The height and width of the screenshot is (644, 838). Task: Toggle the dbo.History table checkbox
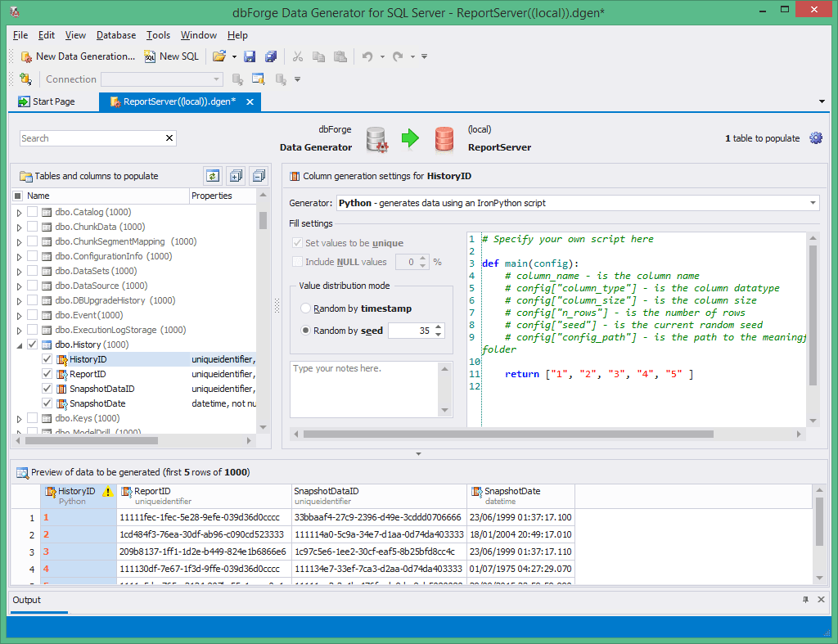(33, 345)
